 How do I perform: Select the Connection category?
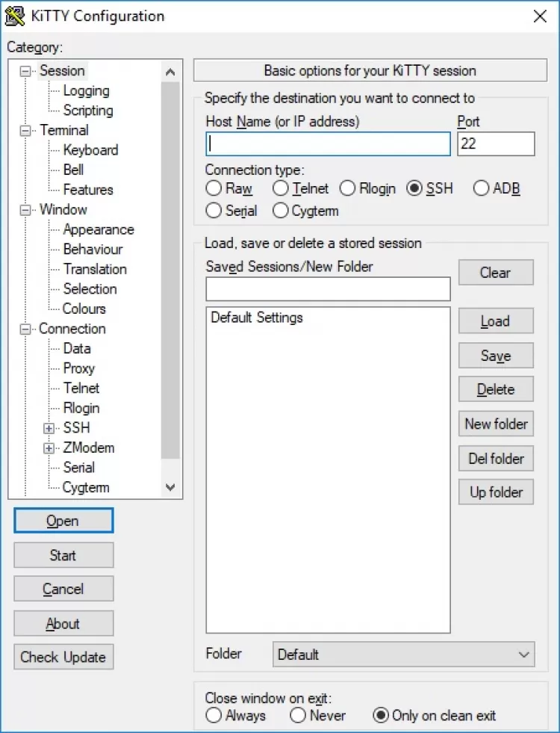click(72, 329)
